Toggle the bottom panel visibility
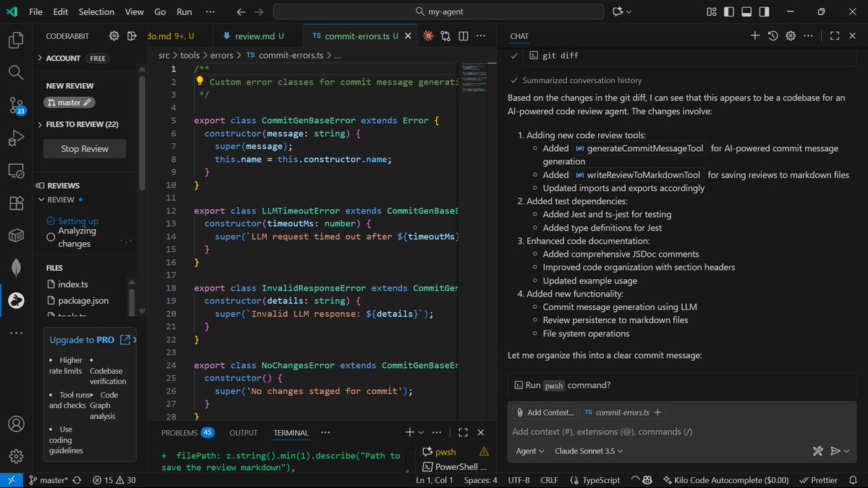Viewport: 868px width, 488px height. (746, 12)
